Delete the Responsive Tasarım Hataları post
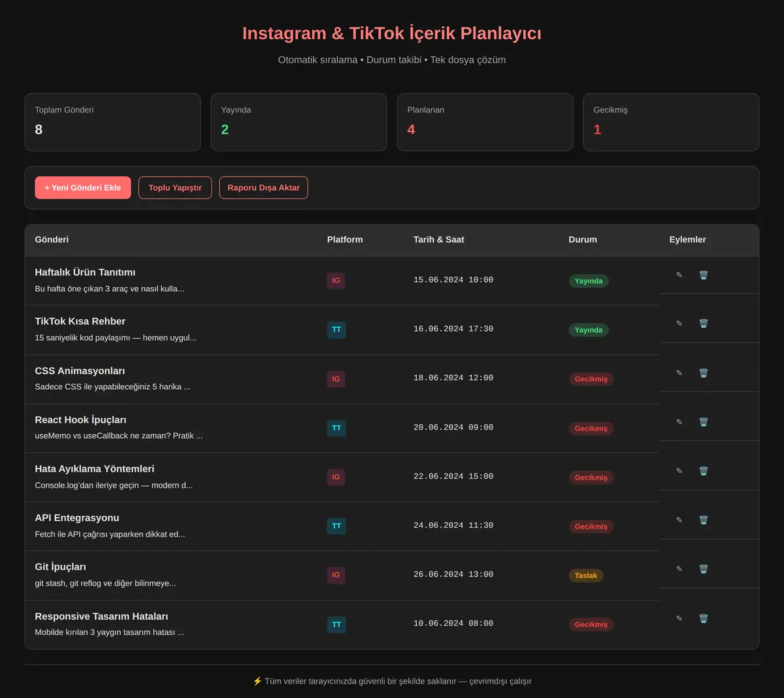This screenshot has height=698, width=784. click(704, 618)
